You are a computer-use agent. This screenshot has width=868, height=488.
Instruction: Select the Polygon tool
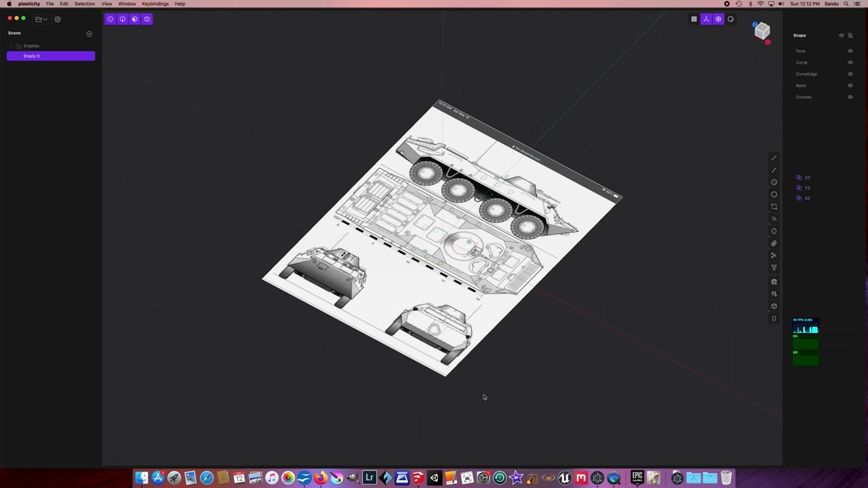click(x=774, y=195)
